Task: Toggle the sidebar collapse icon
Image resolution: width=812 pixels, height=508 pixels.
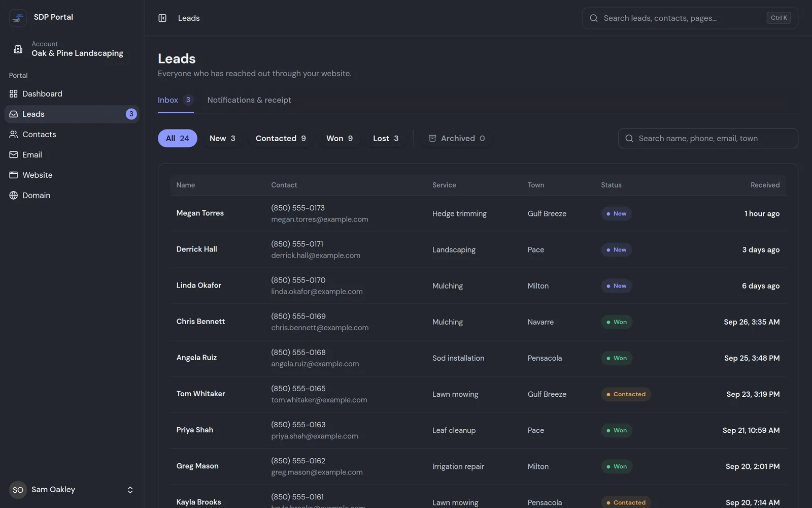Action: pos(162,18)
